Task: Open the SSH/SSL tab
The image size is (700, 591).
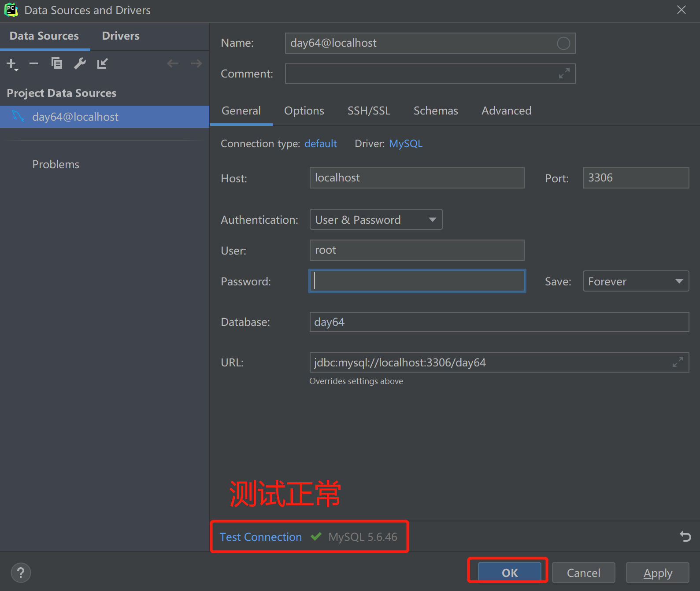Action: pos(369,111)
